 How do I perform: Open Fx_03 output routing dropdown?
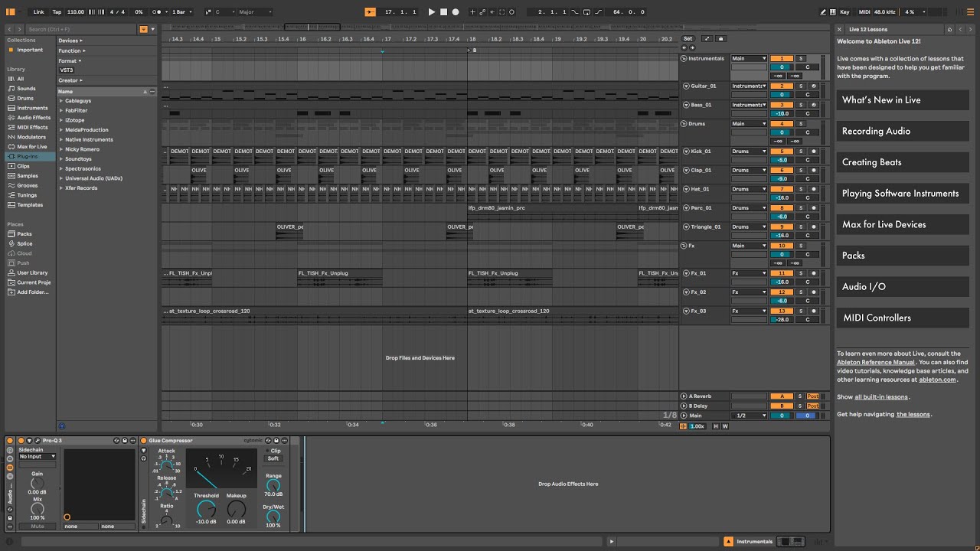pos(749,311)
